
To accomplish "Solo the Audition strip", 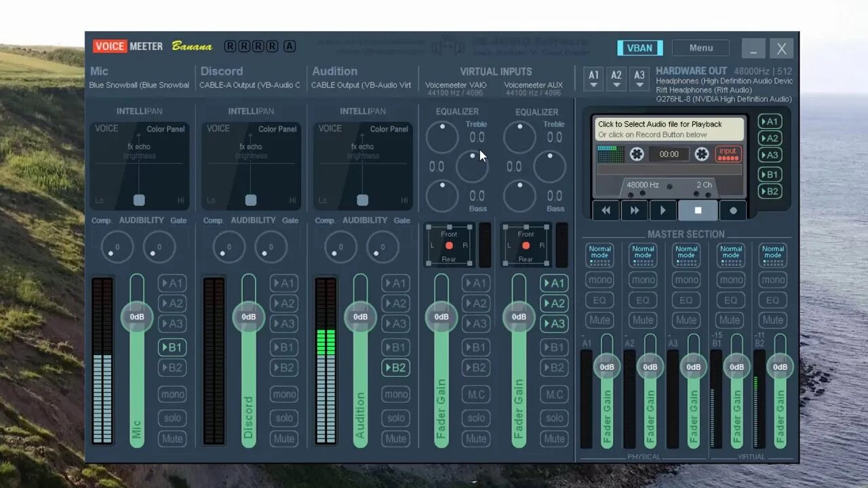I will tap(395, 418).
